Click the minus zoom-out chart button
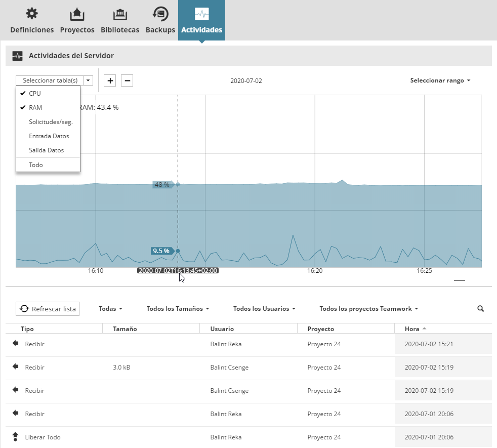 tap(127, 80)
